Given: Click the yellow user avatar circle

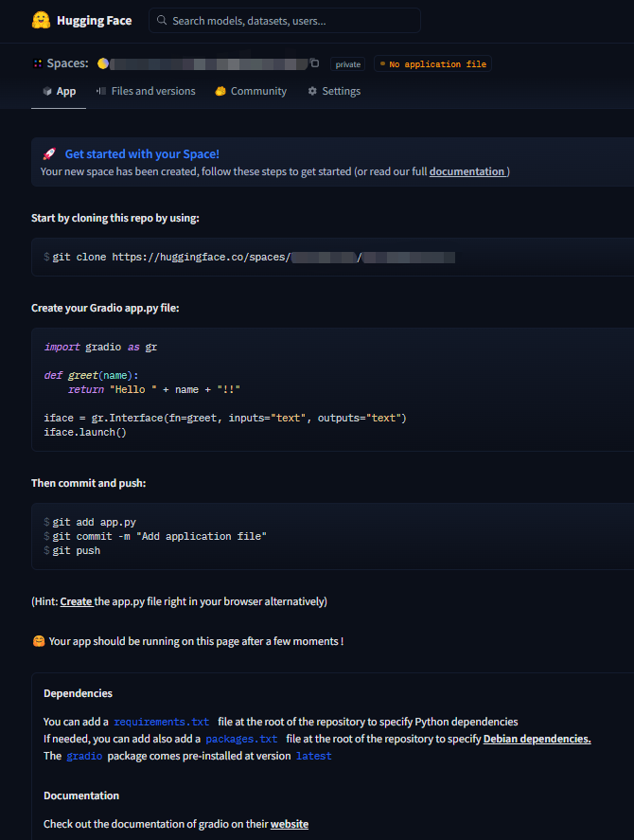Looking at the screenshot, I should coord(103,63).
